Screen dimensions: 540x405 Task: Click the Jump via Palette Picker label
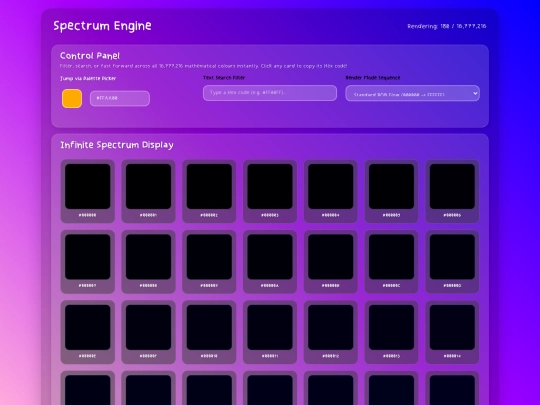click(88, 79)
